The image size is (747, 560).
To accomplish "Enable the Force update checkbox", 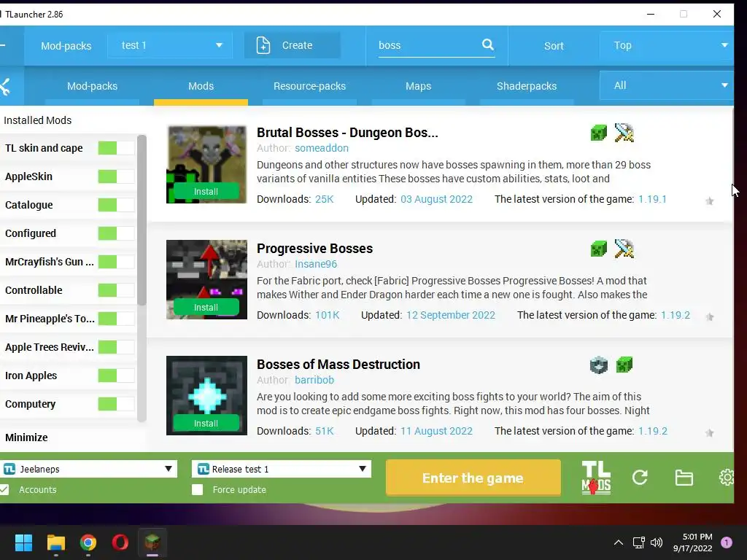I will [197, 489].
